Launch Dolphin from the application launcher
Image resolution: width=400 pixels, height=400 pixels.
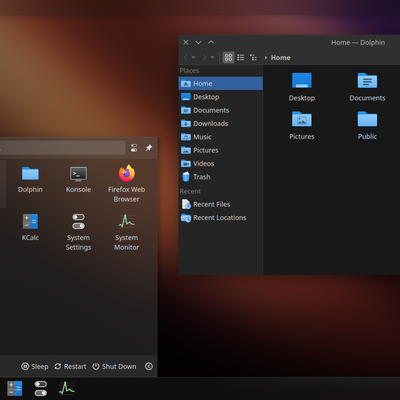(30, 180)
